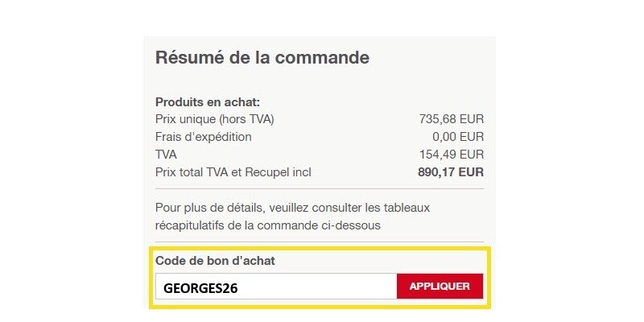Select the "Prix unique (hors TVA)" label
This screenshot has width=644, height=322.
[x=215, y=119]
